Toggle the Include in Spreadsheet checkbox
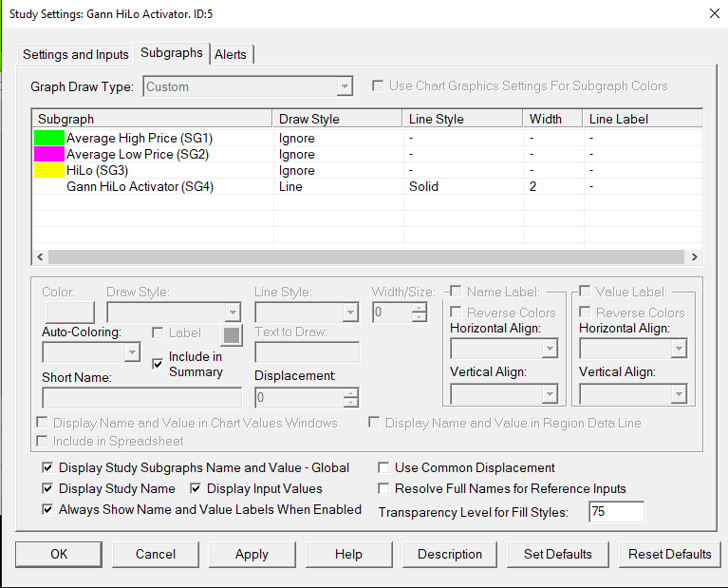The image size is (728, 588). pyautogui.click(x=42, y=441)
